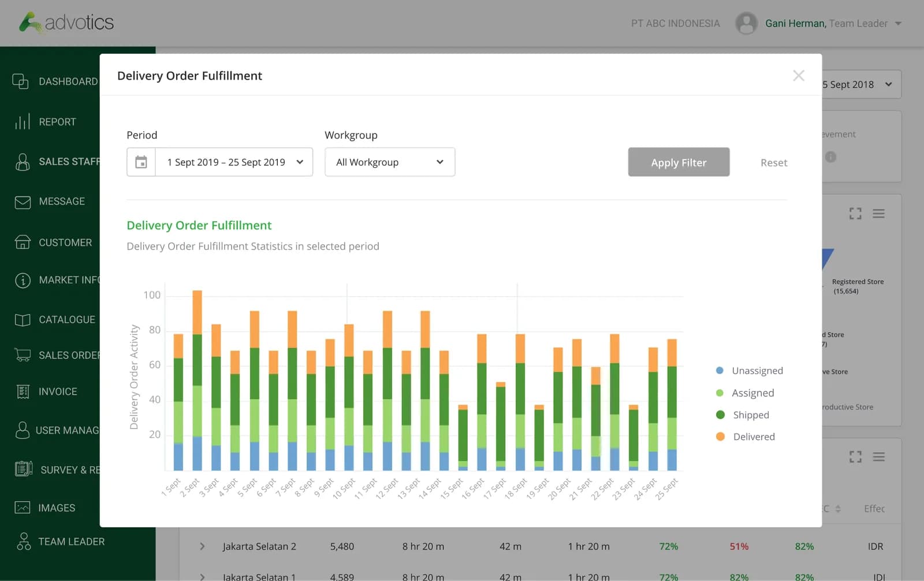The width and height of the screenshot is (924, 581).
Task: Click the Catalogue book icon
Action: pyautogui.click(x=23, y=320)
